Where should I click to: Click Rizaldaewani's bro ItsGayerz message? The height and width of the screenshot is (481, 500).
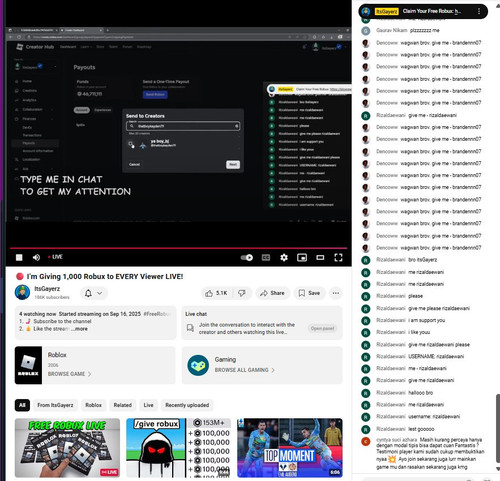(x=423, y=260)
